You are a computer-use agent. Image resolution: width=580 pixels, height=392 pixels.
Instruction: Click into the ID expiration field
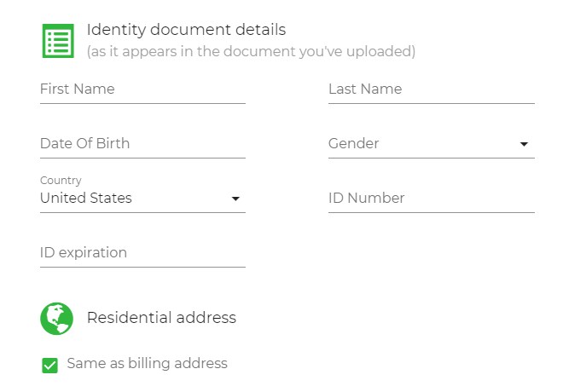pyautogui.click(x=142, y=253)
